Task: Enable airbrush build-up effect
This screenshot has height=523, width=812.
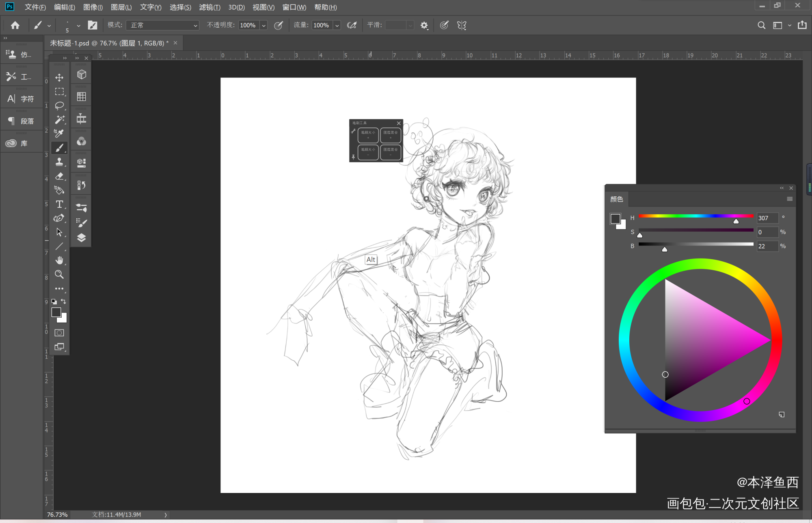Action: tap(352, 25)
